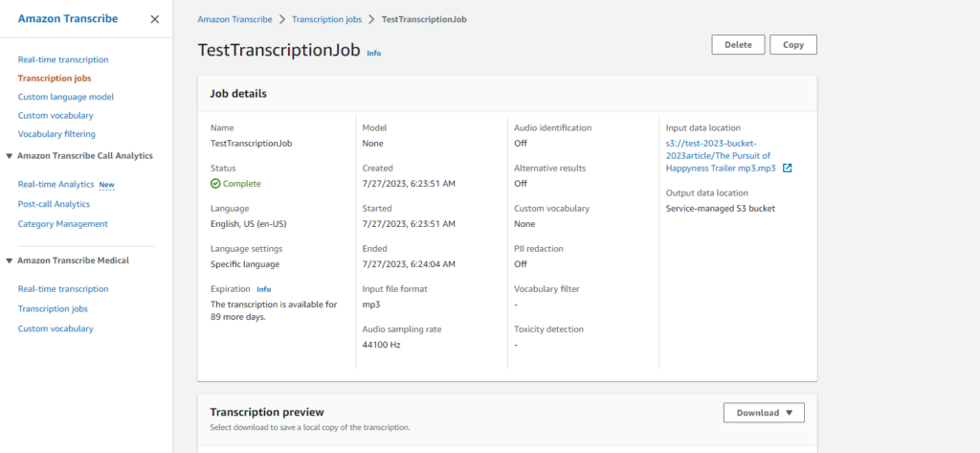Open Custom vocabulary under Transcribe Medical
This screenshot has width=980, height=453.
56,328
